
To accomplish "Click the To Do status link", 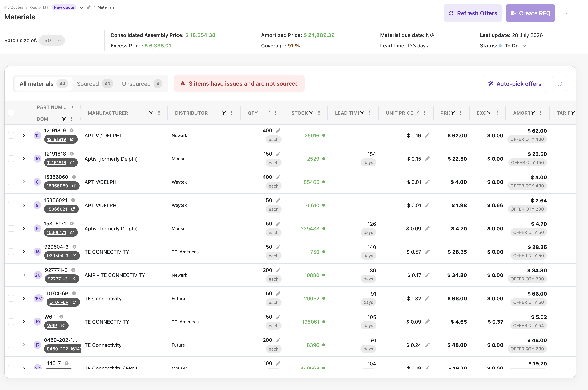I will click(x=511, y=46).
